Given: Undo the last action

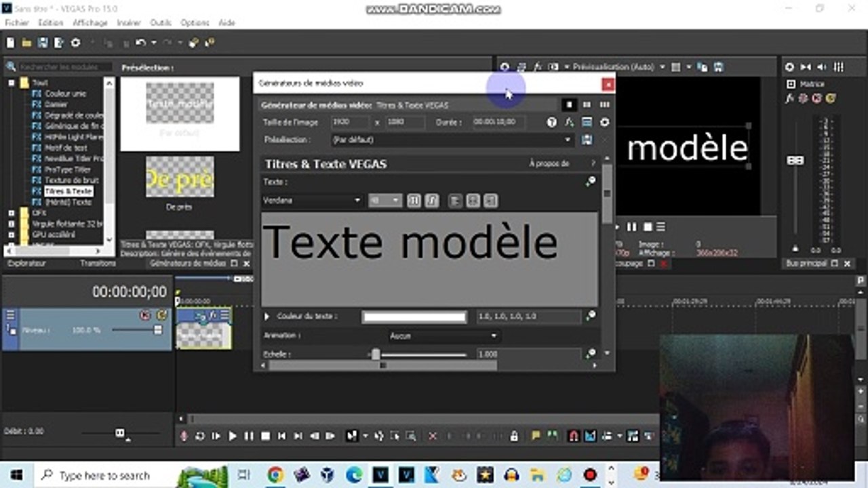Looking at the screenshot, I should [x=140, y=43].
